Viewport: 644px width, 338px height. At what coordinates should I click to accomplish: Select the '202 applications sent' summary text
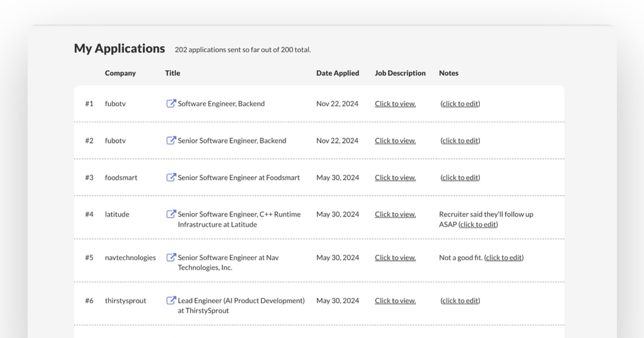[243, 50]
